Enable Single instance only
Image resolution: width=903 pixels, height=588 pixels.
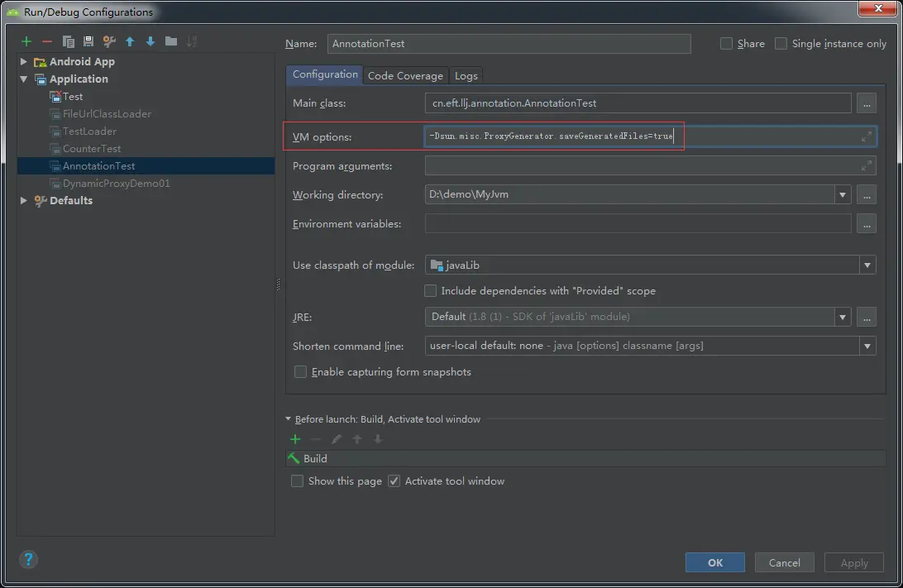click(781, 44)
